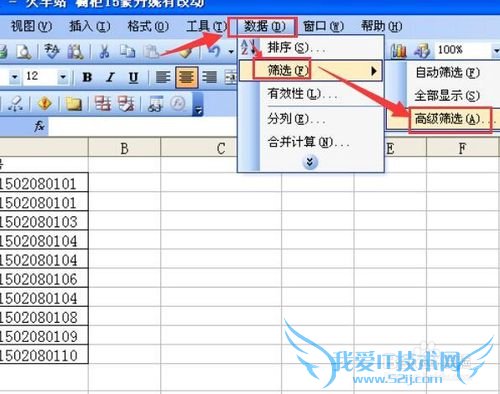
Task: Choose 分列(E)... menu entry
Action: (311, 119)
